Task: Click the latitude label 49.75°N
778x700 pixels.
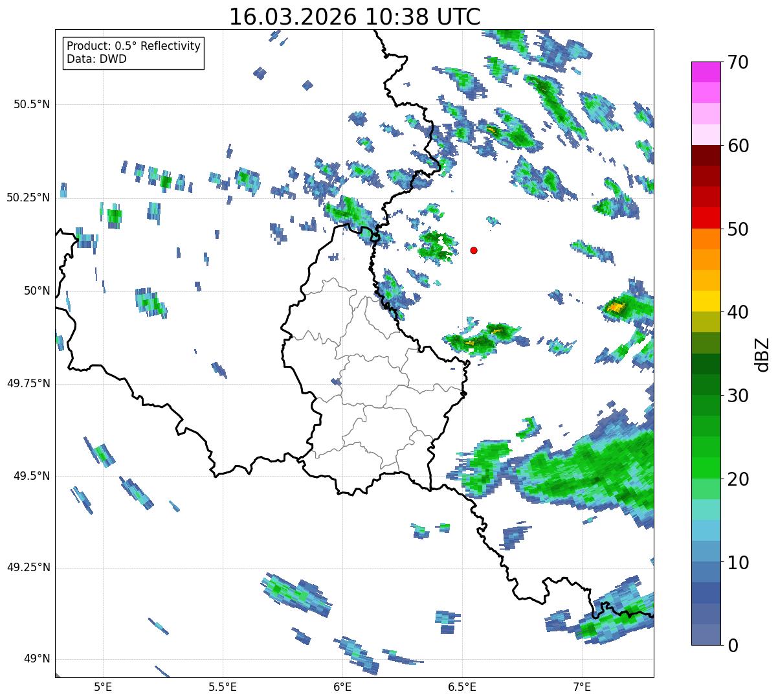Action: click(28, 383)
